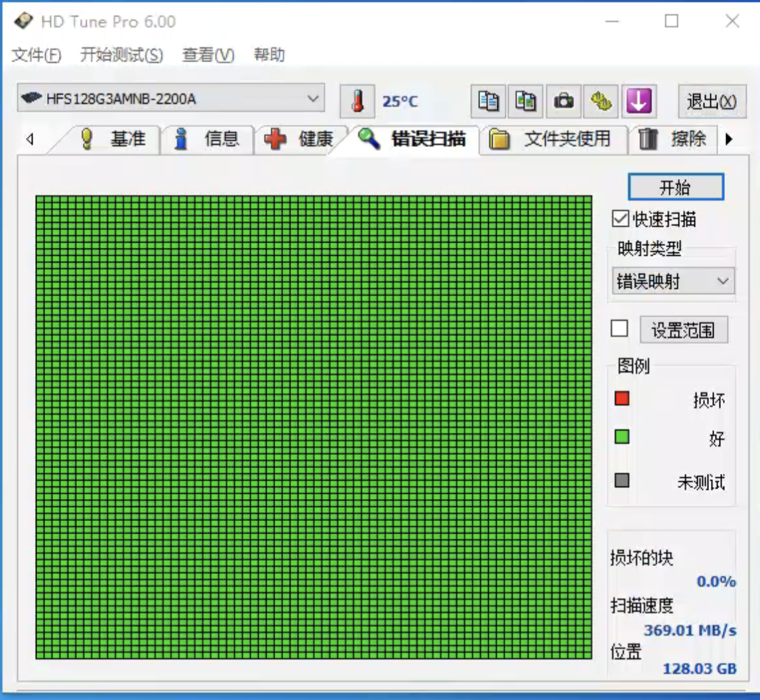Open the 查看(V) menu
Viewport: 760px width, 700px height.
tap(208, 55)
